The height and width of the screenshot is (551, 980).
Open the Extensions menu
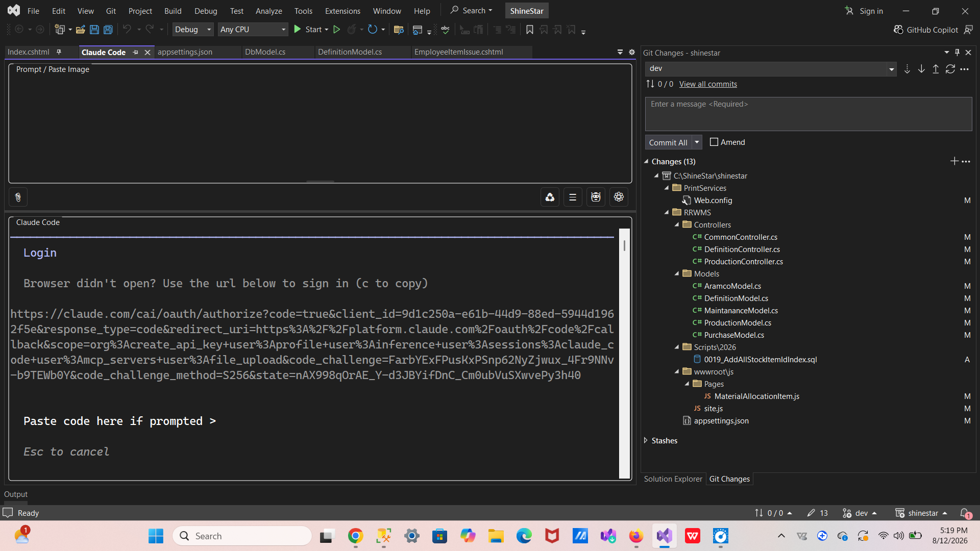(342, 11)
